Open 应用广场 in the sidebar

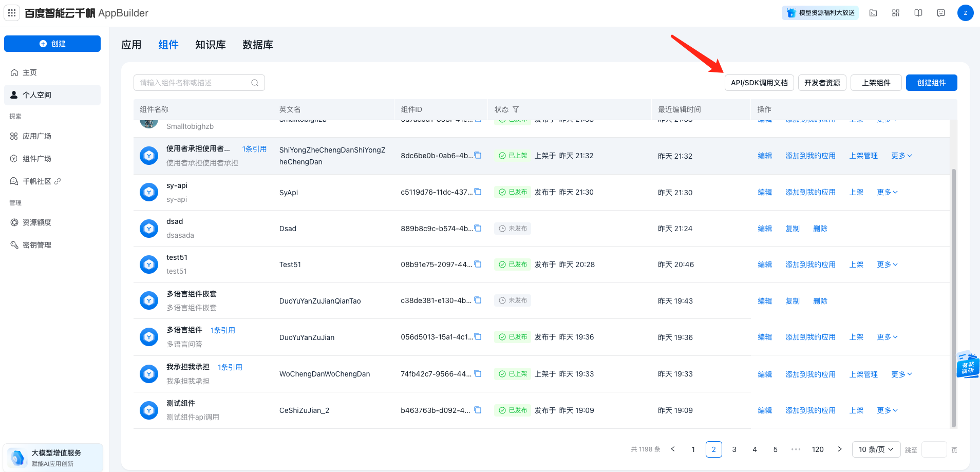tap(52, 136)
